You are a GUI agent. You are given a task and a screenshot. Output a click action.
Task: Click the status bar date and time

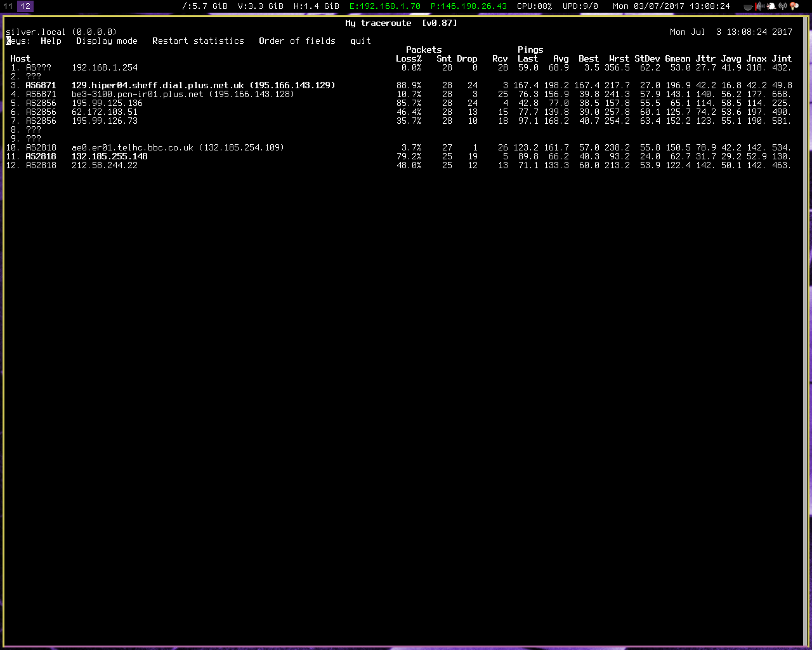pos(672,6)
